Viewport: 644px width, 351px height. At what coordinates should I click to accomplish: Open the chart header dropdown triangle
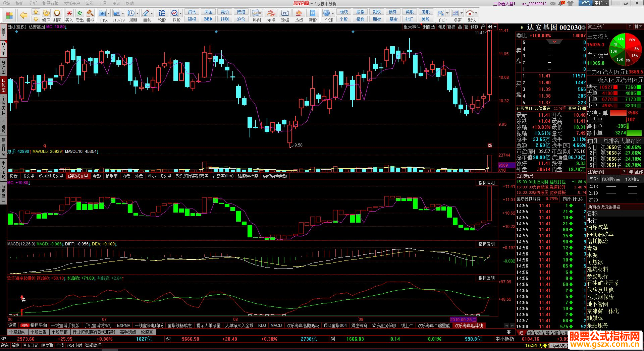(495, 27)
